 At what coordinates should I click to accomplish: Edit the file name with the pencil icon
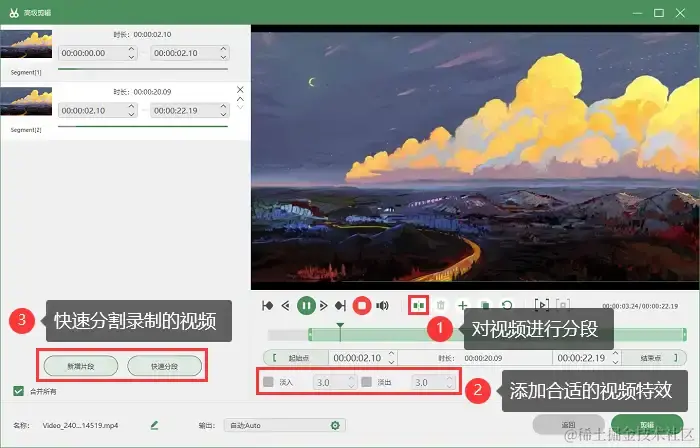pyautogui.click(x=154, y=425)
